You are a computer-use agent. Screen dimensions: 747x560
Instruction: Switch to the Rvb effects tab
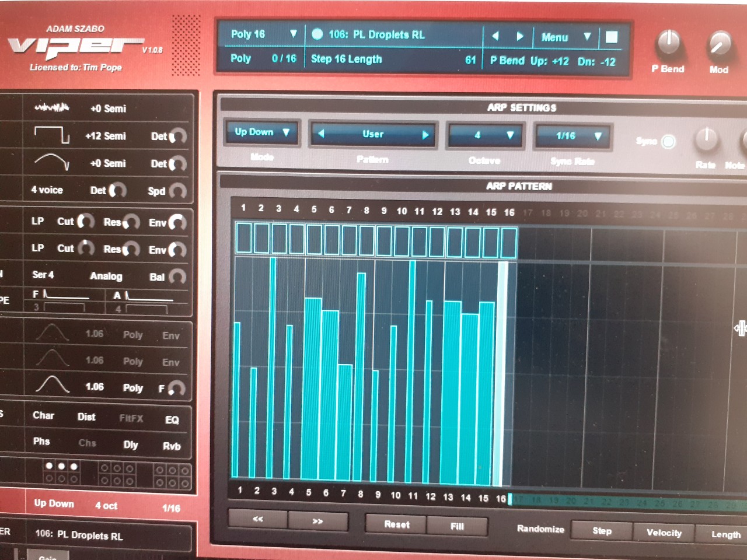[x=171, y=446]
